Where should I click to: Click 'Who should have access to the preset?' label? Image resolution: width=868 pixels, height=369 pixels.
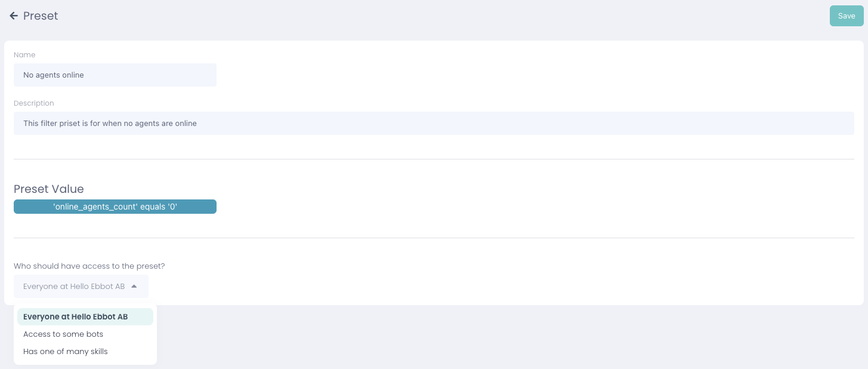(x=89, y=266)
